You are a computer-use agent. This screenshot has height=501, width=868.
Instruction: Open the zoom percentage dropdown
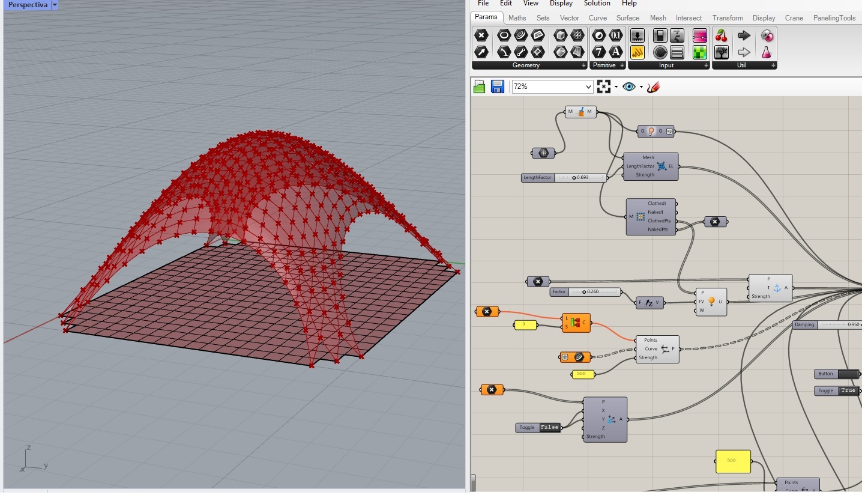pyautogui.click(x=588, y=87)
